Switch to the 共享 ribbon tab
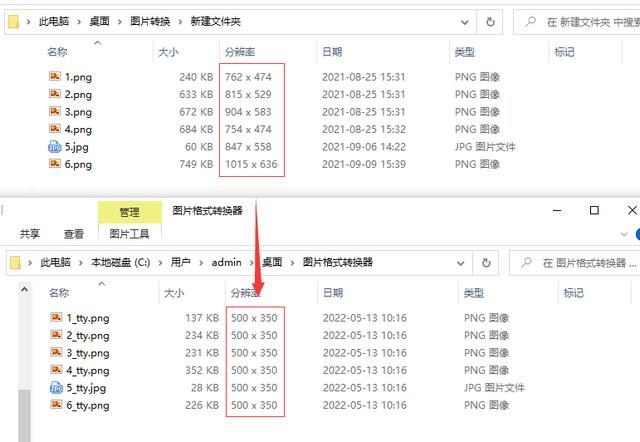This screenshot has height=442, width=640. coord(29,234)
